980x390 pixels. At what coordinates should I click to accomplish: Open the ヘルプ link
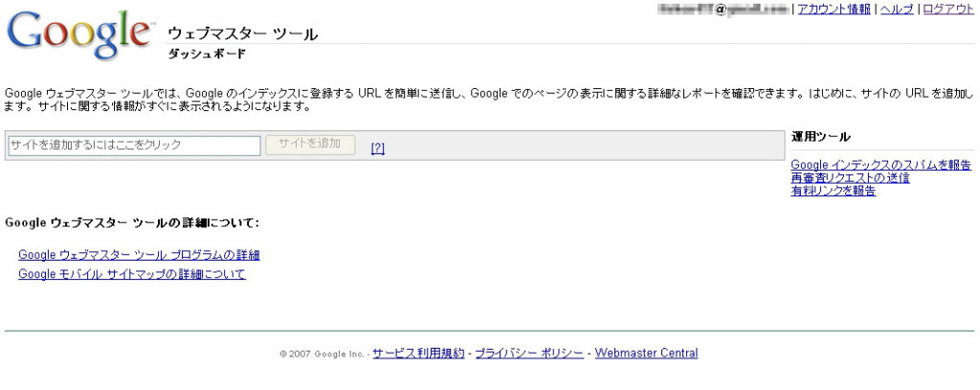coord(897,9)
